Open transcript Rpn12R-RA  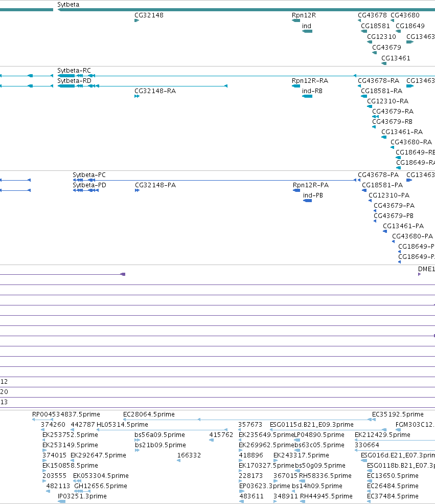pyautogui.click(x=310, y=81)
